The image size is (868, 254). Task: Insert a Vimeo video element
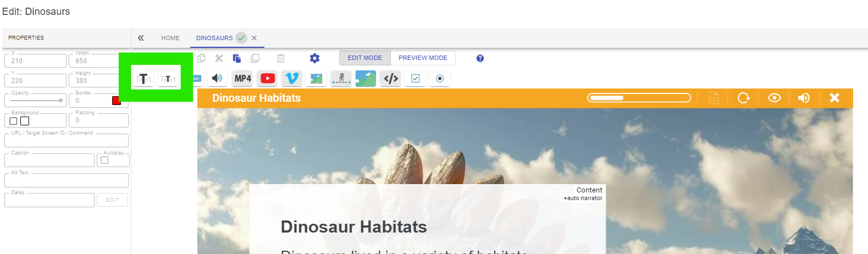tap(292, 79)
